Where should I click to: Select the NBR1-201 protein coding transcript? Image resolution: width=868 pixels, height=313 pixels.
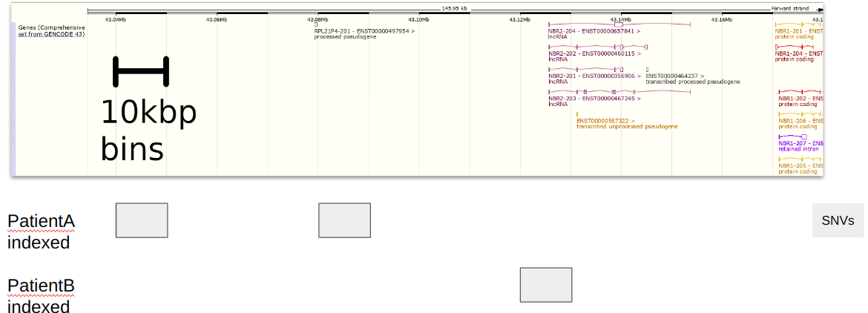[x=799, y=31]
